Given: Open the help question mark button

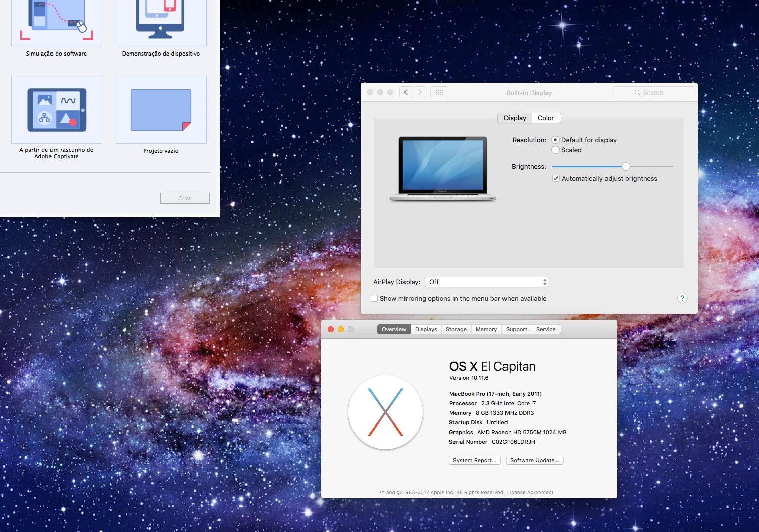Looking at the screenshot, I should click(682, 298).
